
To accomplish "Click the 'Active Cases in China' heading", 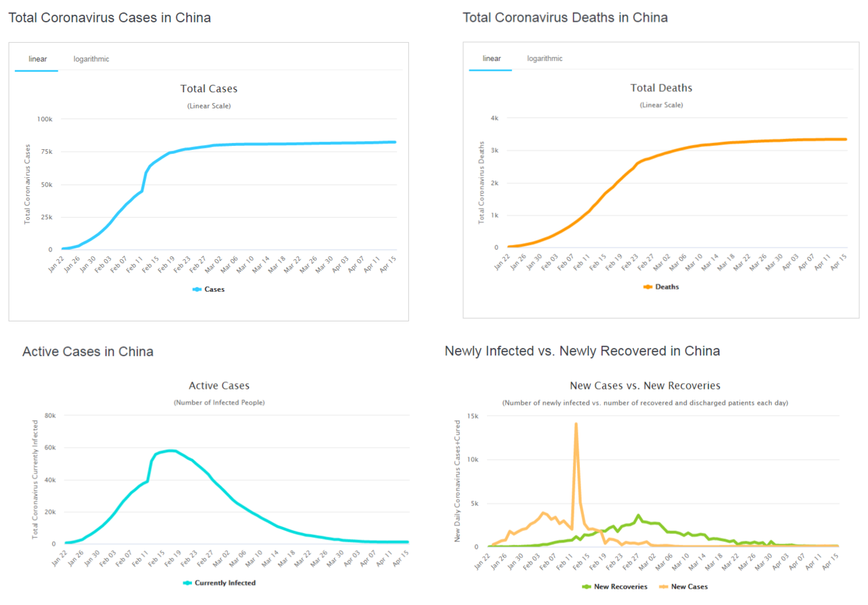I will [87, 351].
